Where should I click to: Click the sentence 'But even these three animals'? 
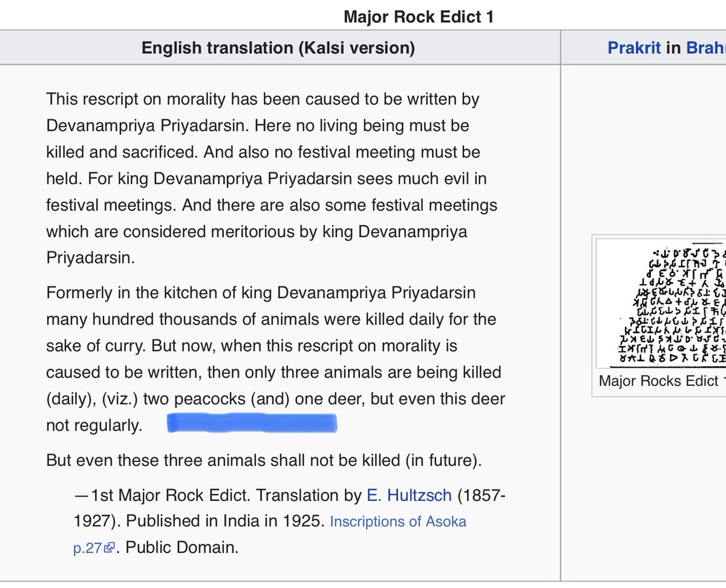tap(264, 460)
